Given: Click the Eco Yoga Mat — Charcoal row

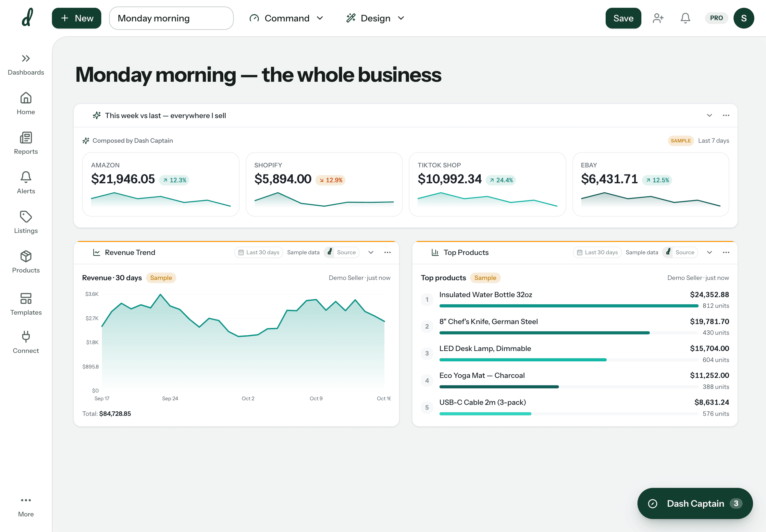Looking at the screenshot, I should coord(575,380).
